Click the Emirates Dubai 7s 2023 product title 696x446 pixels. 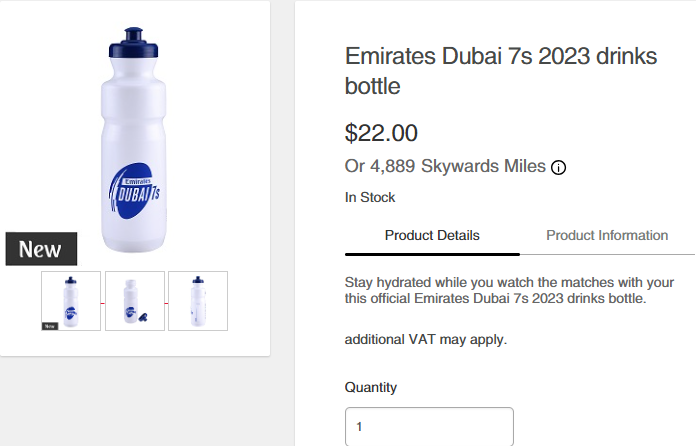[501, 71]
